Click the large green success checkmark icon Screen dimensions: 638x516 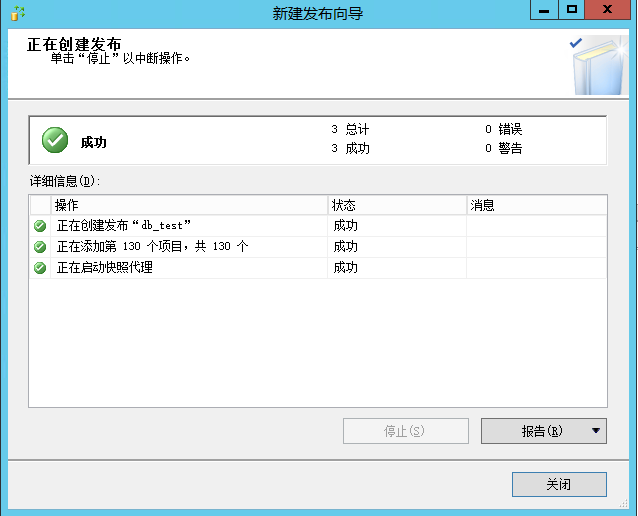[x=55, y=140]
